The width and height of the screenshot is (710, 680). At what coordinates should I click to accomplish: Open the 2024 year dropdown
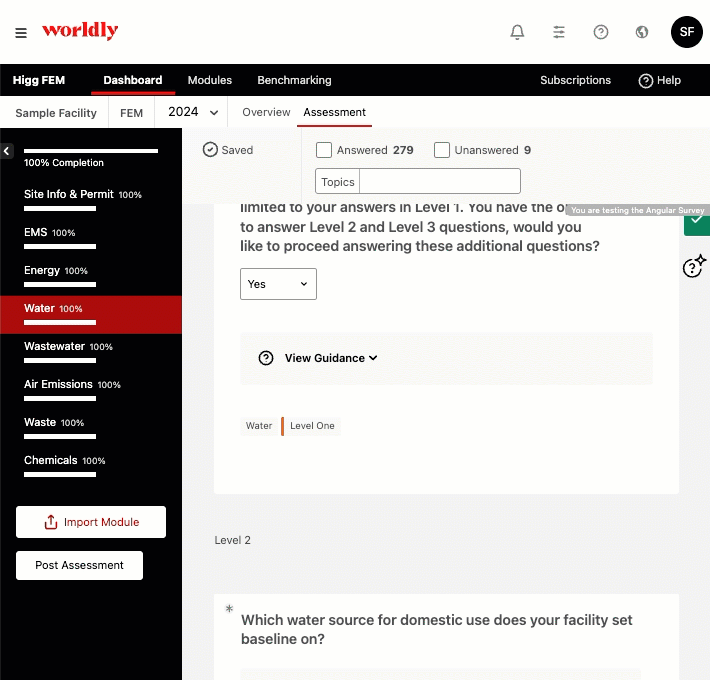point(193,112)
